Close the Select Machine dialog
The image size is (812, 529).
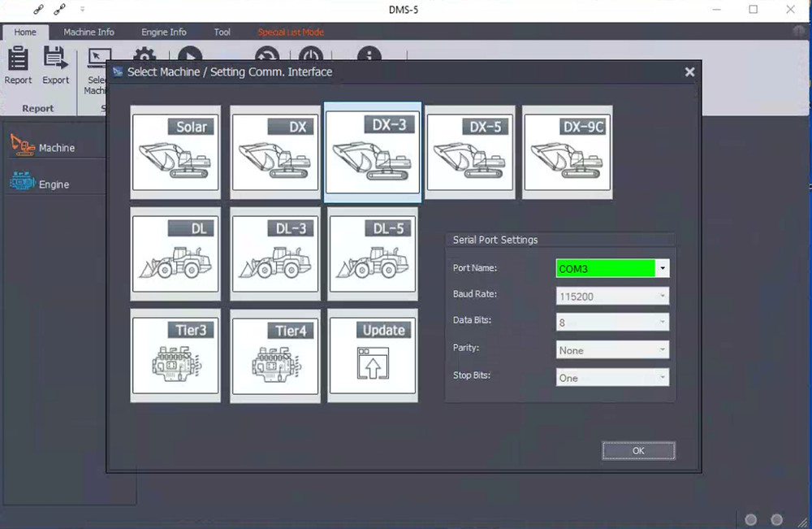(689, 72)
